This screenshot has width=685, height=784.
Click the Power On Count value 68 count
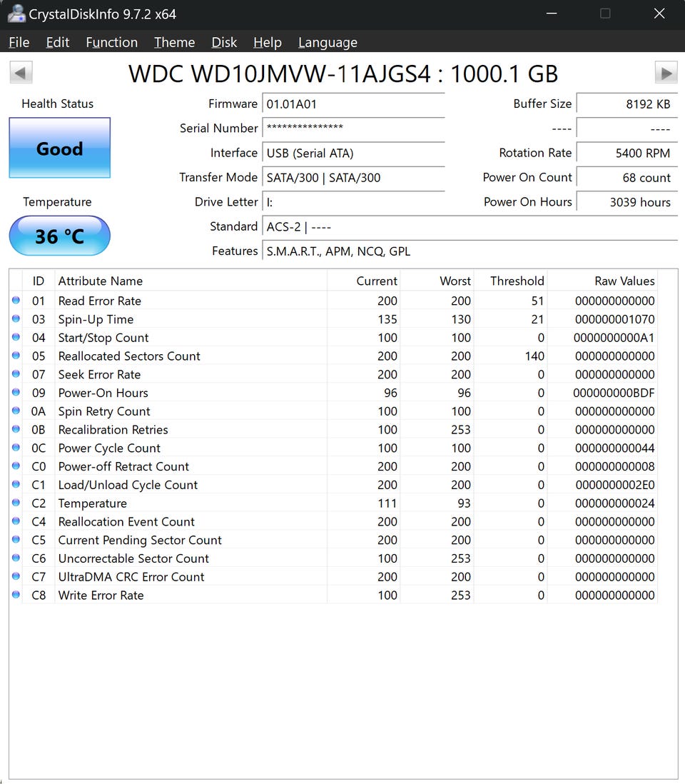click(x=627, y=178)
